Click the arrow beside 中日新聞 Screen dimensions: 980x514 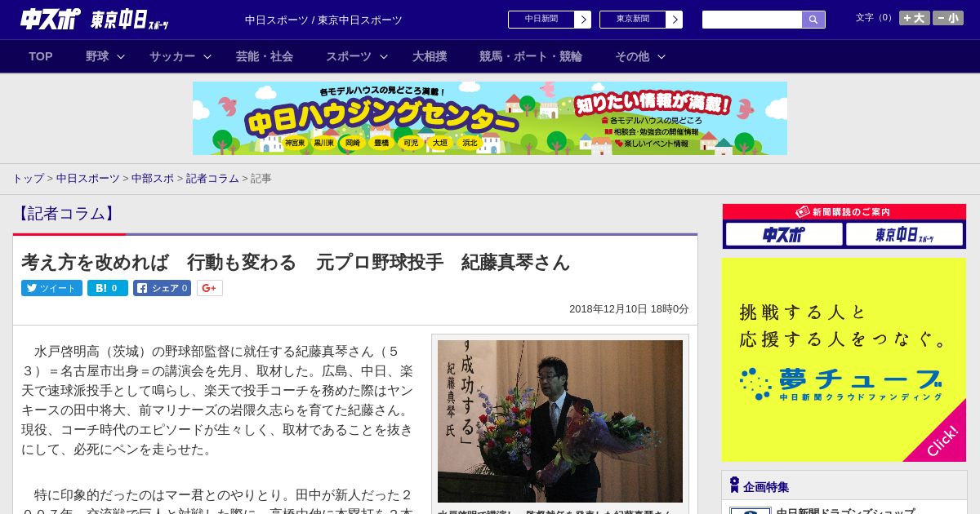[x=583, y=20]
